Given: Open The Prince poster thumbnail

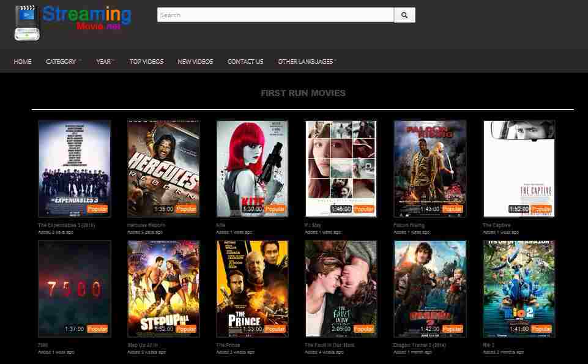Looking at the screenshot, I should [x=252, y=289].
